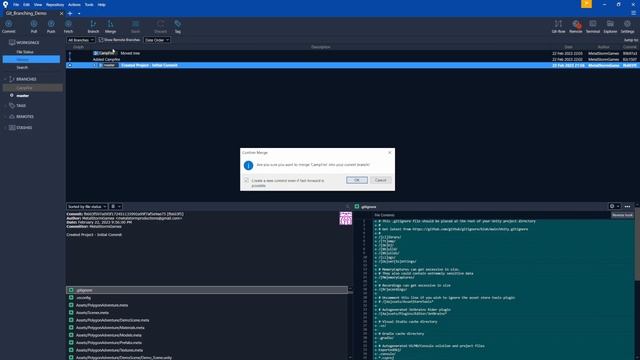Open the Help menu

tap(101, 5)
